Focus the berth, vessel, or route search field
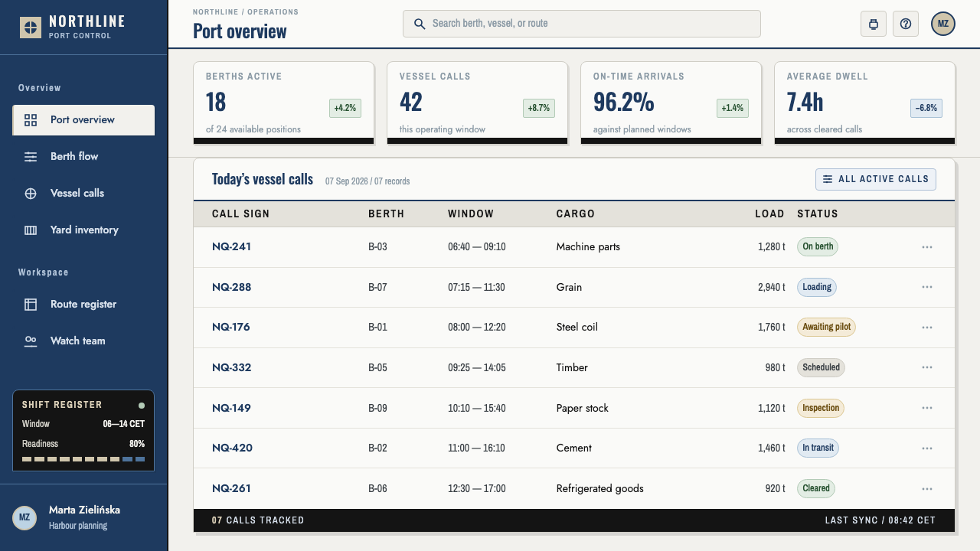Viewport: 980px width, 551px height. pos(582,24)
